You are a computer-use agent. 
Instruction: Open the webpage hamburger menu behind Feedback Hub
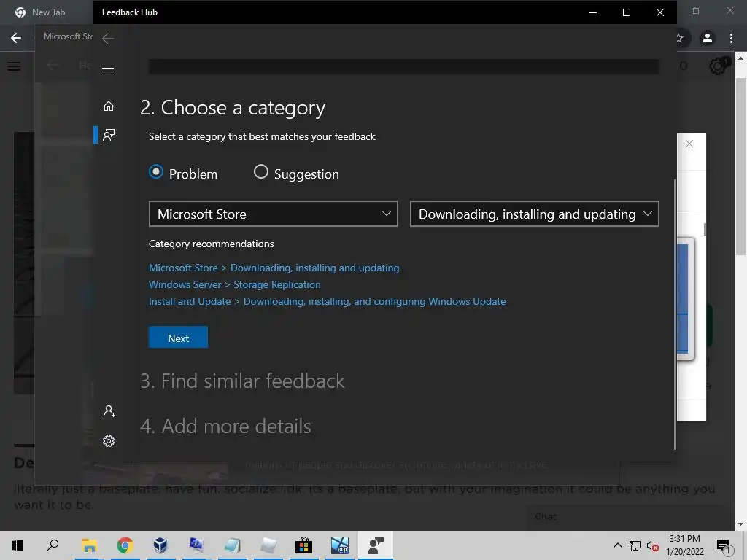pyautogui.click(x=14, y=66)
